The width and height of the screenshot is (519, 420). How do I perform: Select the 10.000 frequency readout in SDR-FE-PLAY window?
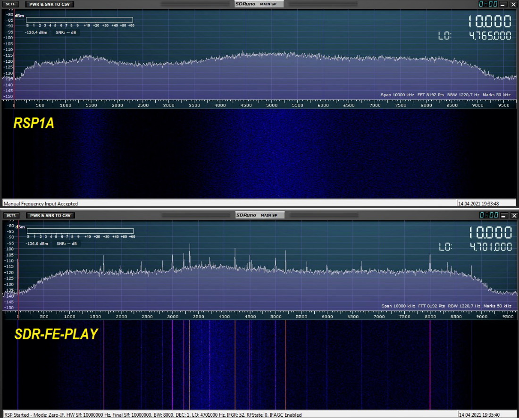(491, 233)
